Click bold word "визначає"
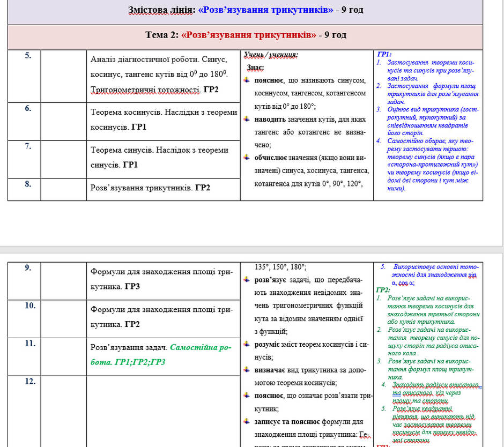This screenshot has height=447, width=504. pyautogui.click(x=270, y=370)
